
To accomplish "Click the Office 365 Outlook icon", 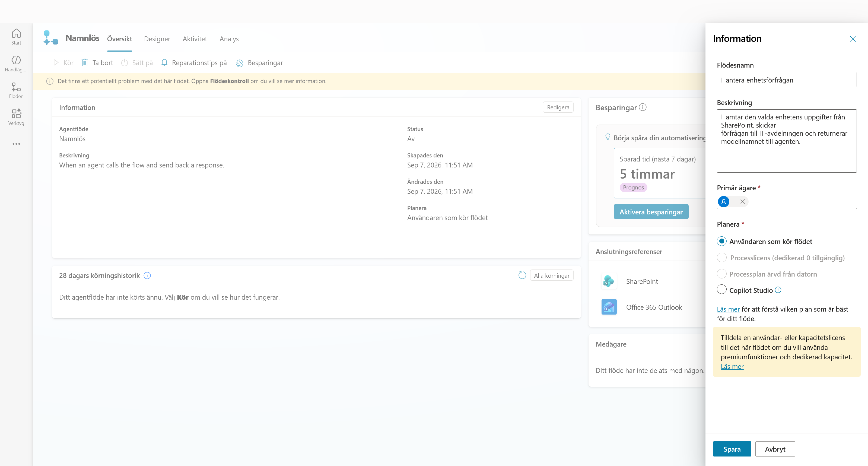I will 609,307.
